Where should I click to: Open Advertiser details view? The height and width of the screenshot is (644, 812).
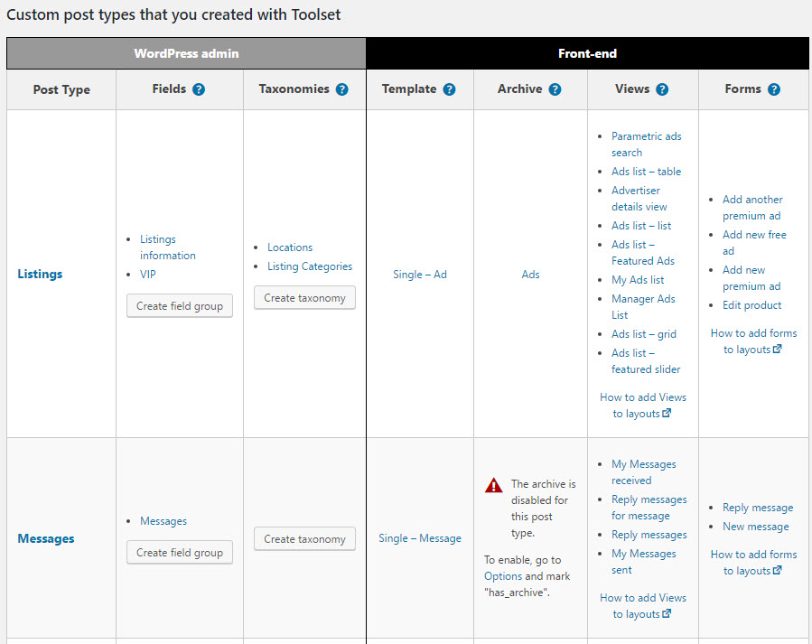[639, 199]
